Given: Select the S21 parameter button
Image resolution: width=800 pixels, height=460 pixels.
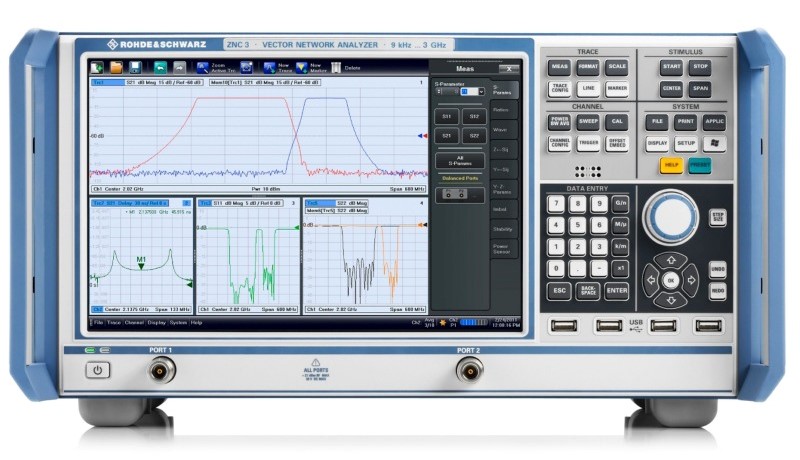Looking at the screenshot, I should [447, 136].
